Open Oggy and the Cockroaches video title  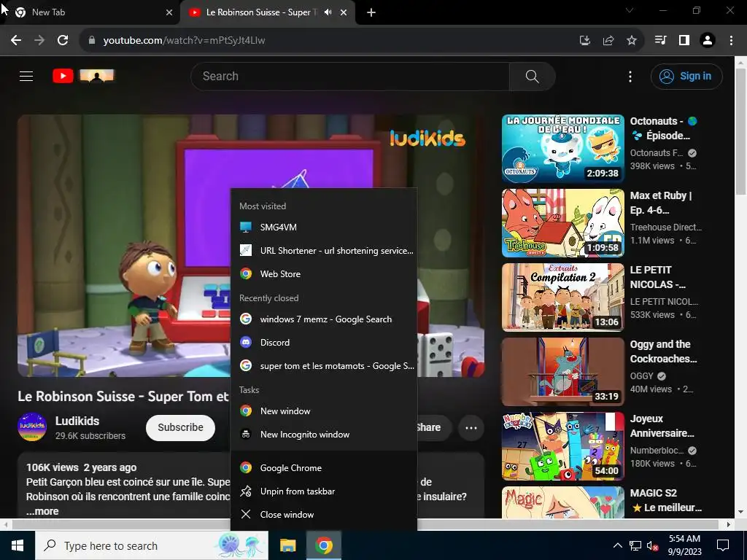[663, 351]
